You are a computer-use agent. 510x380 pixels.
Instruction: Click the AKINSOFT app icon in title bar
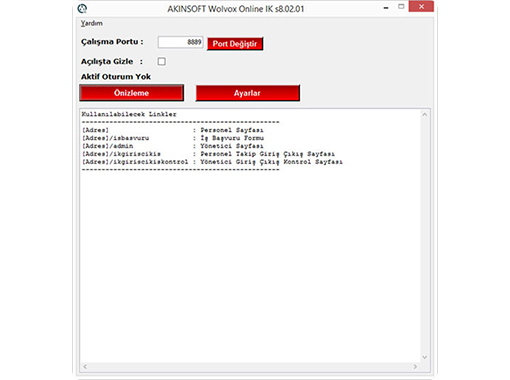(82, 8)
